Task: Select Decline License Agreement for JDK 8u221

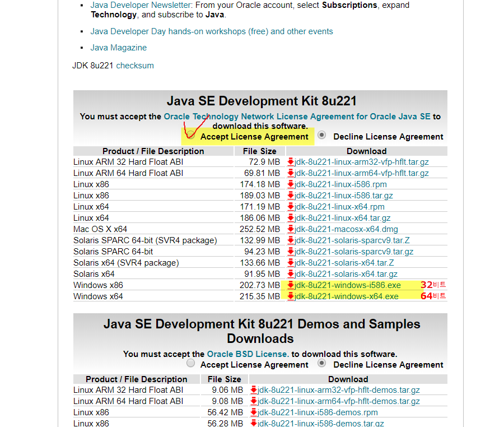Action: [321, 134]
